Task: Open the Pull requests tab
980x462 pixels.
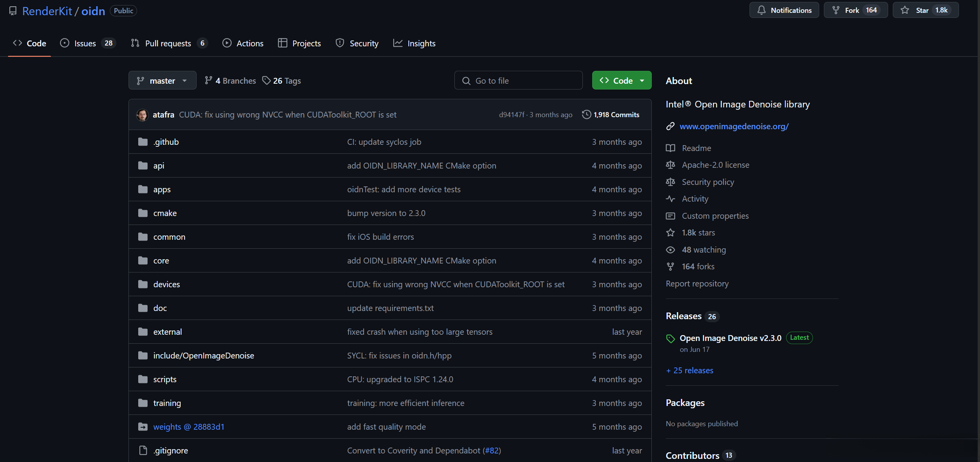Action: 168,43
